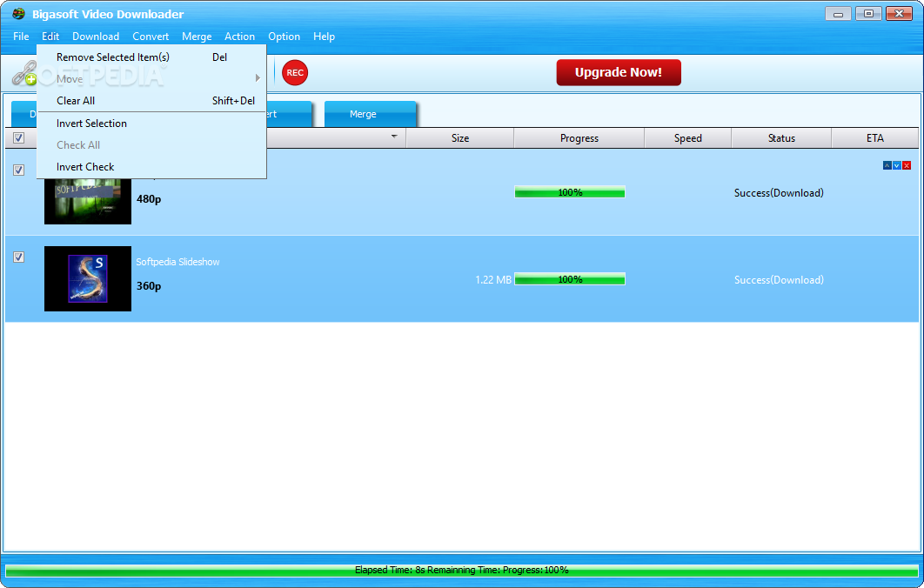Click the overall progress bar at bottom
This screenshot has width=924, height=588.
(x=461, y=571)
